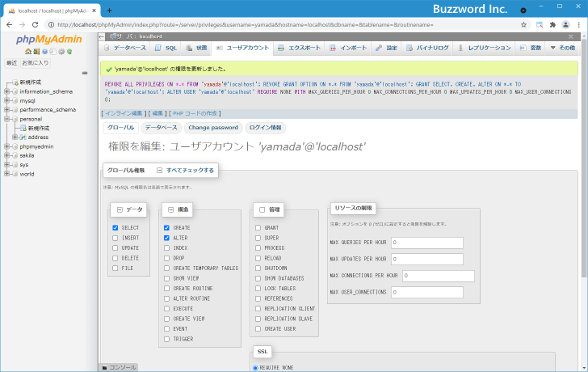The height and width of the screenshot is (372, 588).
Task: Open the browser extensions puzzle icon
Action: (x=552, y=24)
